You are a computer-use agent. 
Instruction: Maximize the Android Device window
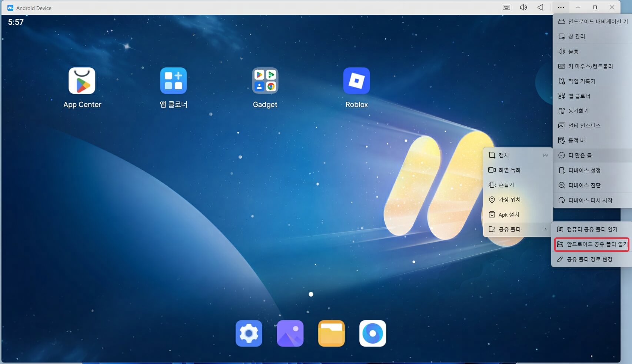595,7
